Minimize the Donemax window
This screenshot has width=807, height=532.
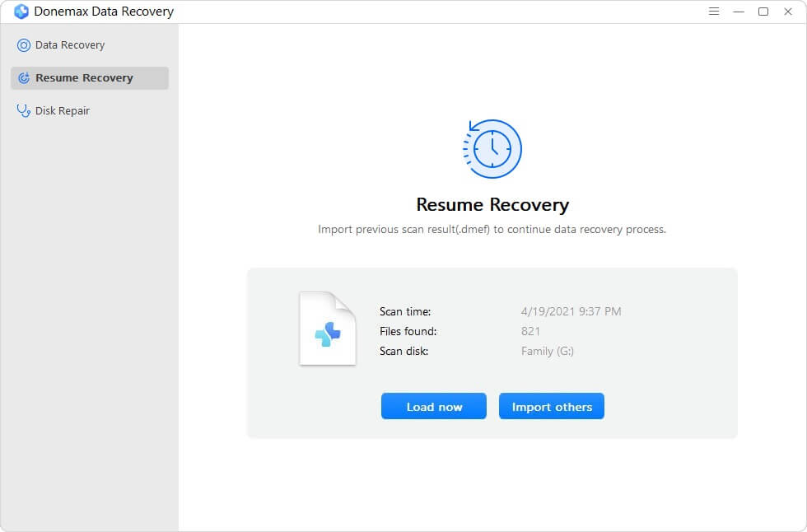point(739,12)
